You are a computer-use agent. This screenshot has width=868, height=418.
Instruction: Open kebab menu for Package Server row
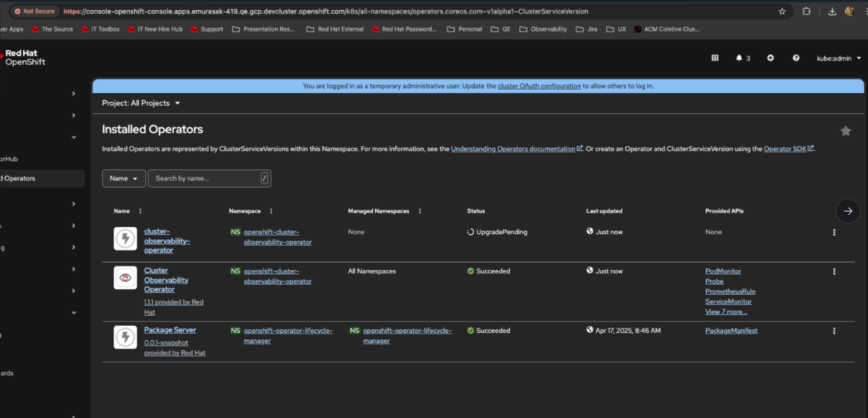(x=834, y=331)
